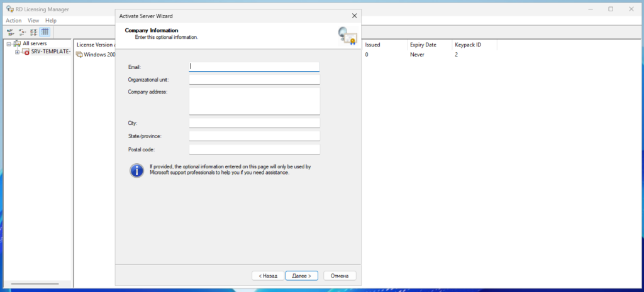Click the All servers network icon
Viewport: 644px width, 292px height.
coord(17,43)
